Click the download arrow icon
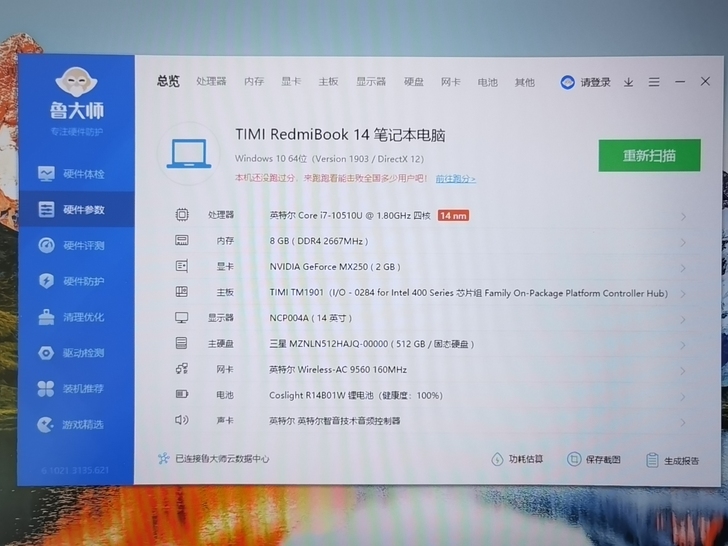The height and width of the screenshot is (546, 728). pos(628,82)
